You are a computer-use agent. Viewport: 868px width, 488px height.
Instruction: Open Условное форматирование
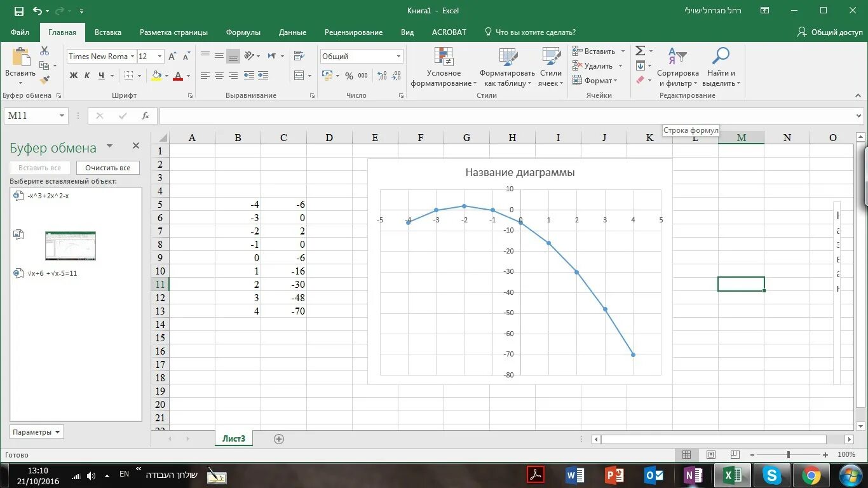point(444,67)
